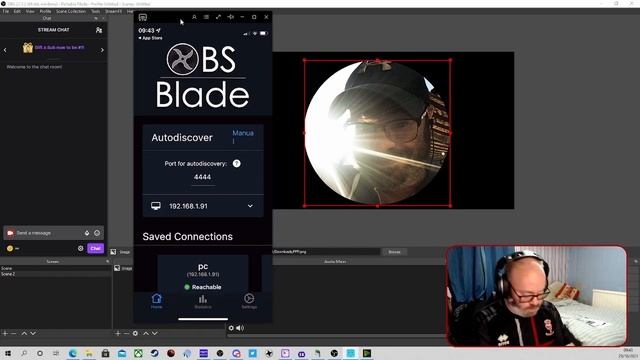Open the Statistics tab in OBS Blade
Image resolution: width=640 pixels, height=360 pixels.
[x=203, y=302]
